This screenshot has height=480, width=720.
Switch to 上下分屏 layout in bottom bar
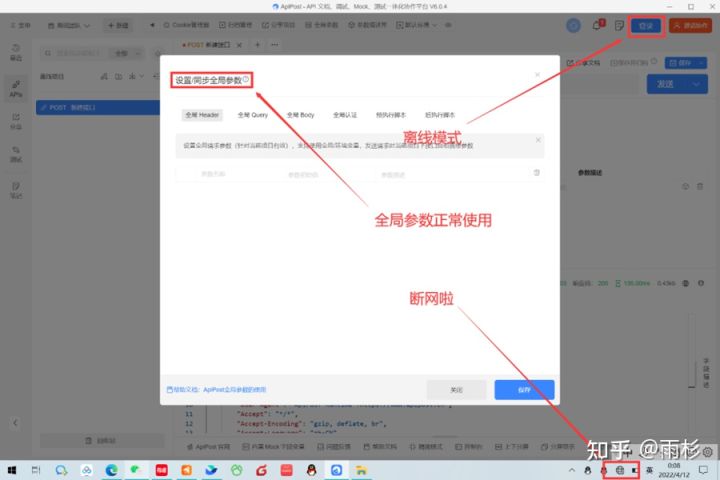[x=512, y=446]
